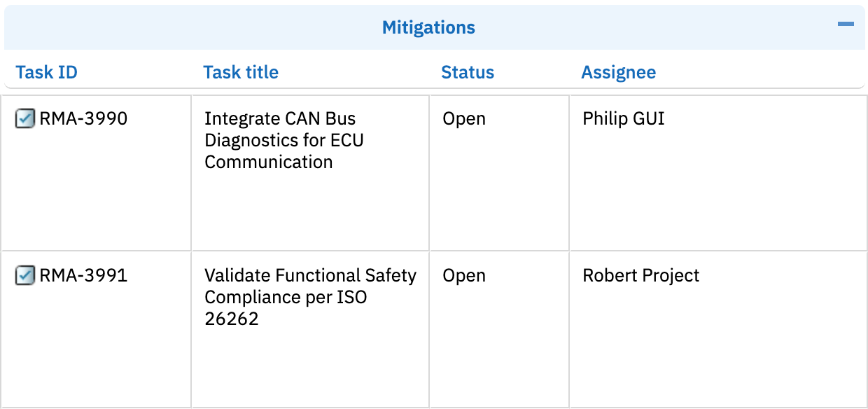Screen dimensions: 868x409
Task: Click the RMA-3991 Task ID cell
Action: click(97, 329)
